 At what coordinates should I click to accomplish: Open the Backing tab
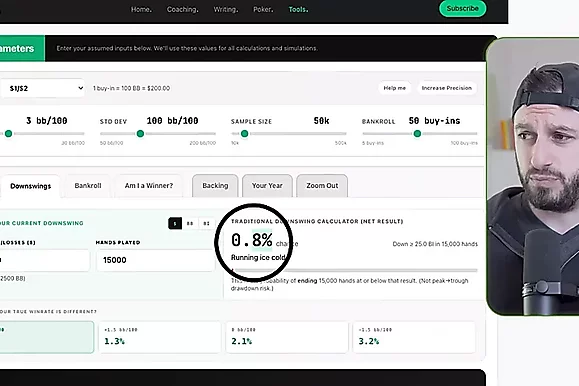tap(215, 185)
